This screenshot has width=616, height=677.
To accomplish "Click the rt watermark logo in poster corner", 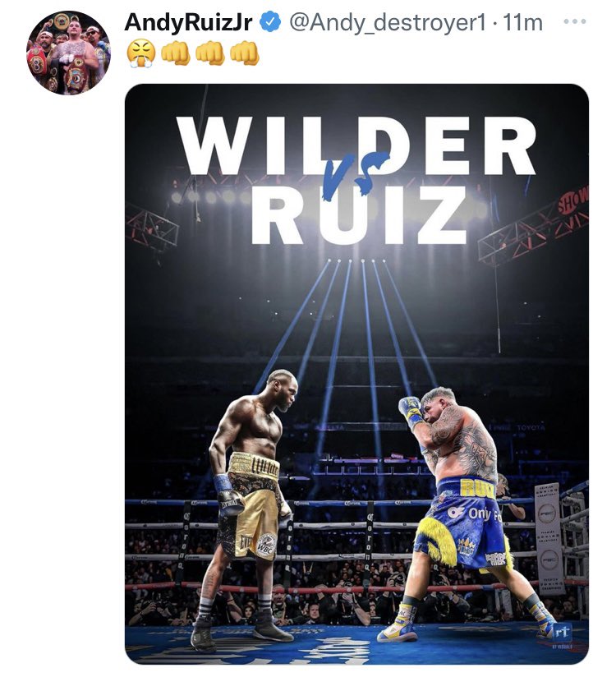I will [563, 634].
